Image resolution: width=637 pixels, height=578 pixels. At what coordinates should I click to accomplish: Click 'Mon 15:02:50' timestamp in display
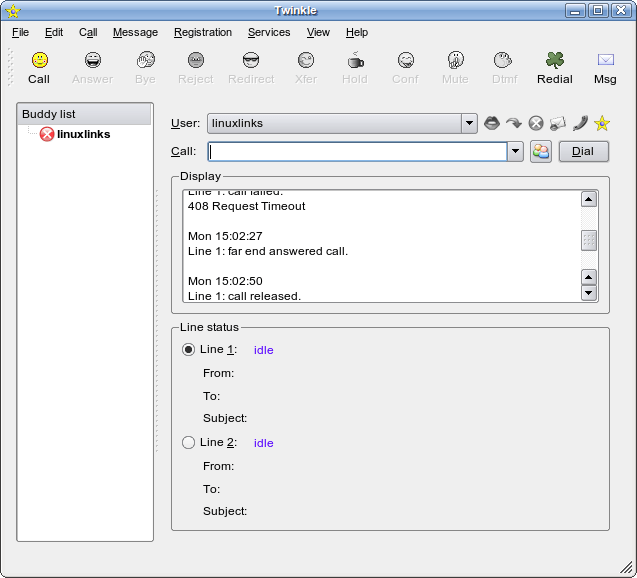coord(225,281)
